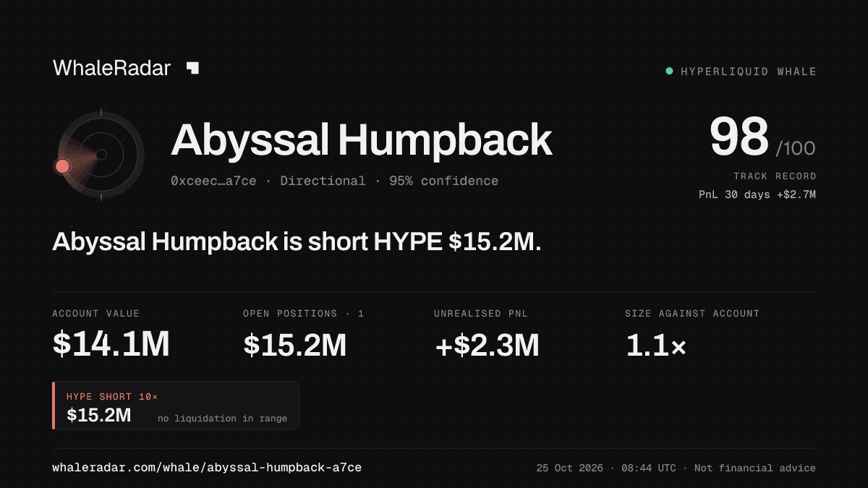The width and height of the screenshot is (868, 488).
Task: Click the headline about short HYPE $15.2M
Action: 297,242
